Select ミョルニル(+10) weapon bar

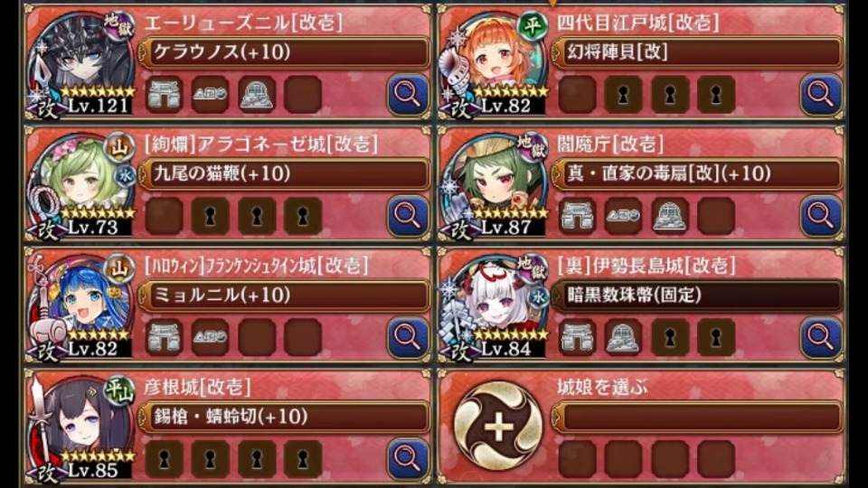click(x=285, y=295)
